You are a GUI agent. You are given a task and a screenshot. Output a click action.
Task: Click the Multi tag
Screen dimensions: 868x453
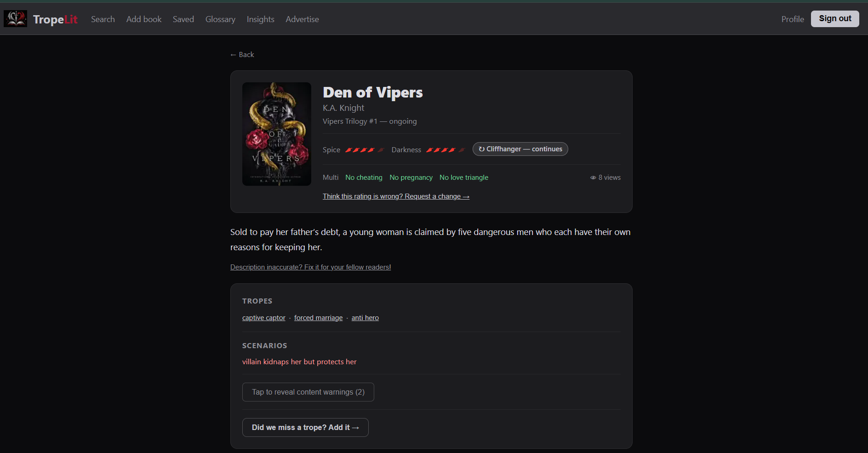[x=331, y=178]
